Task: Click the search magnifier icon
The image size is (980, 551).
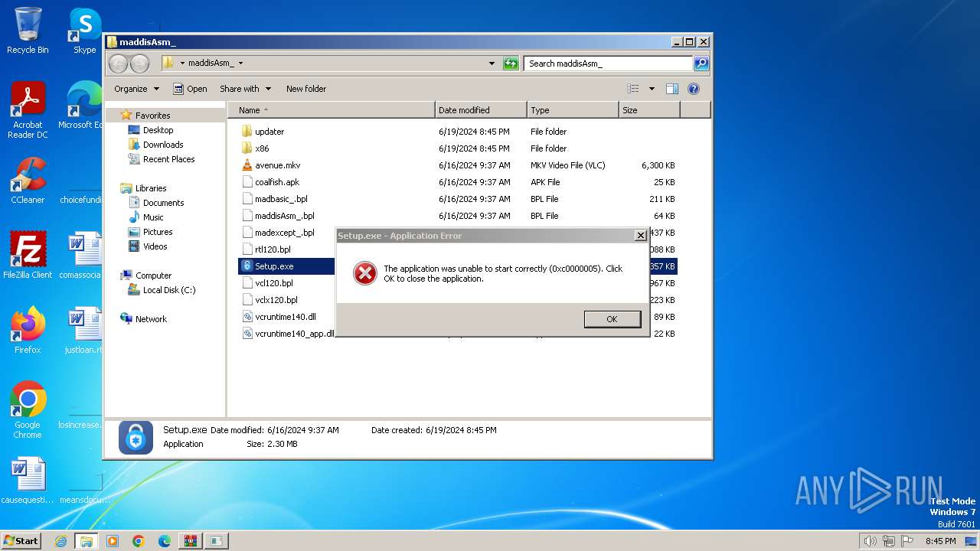Action: point(701,64)
